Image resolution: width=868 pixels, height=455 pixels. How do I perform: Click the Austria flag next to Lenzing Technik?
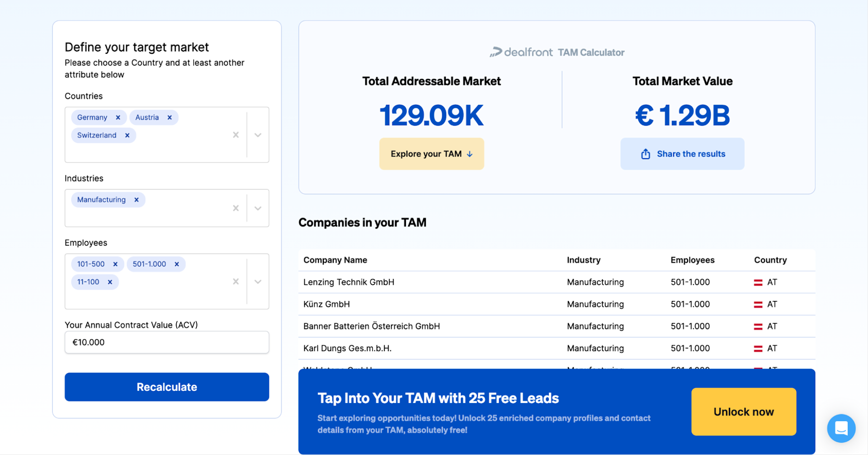[x=758, y=281]
